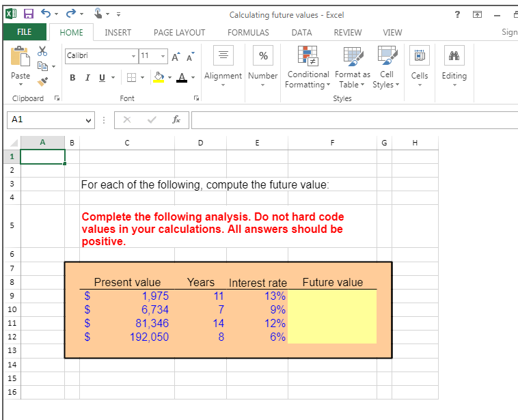
Task: Click the Format Painter brush icon
Action: point(42,81)
